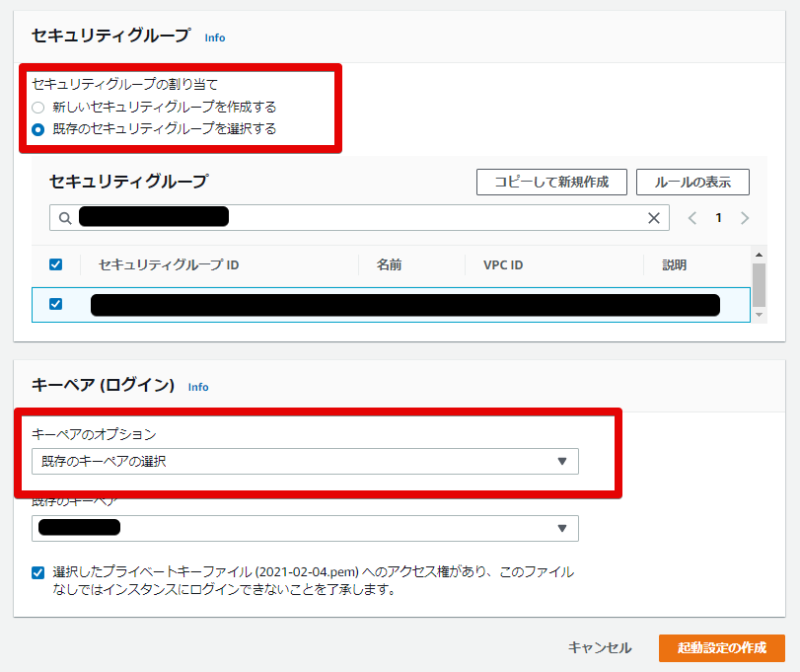Click the コピーして新規作成 button
This screenshot has width=800, height=672.
(x=552, y=182)
